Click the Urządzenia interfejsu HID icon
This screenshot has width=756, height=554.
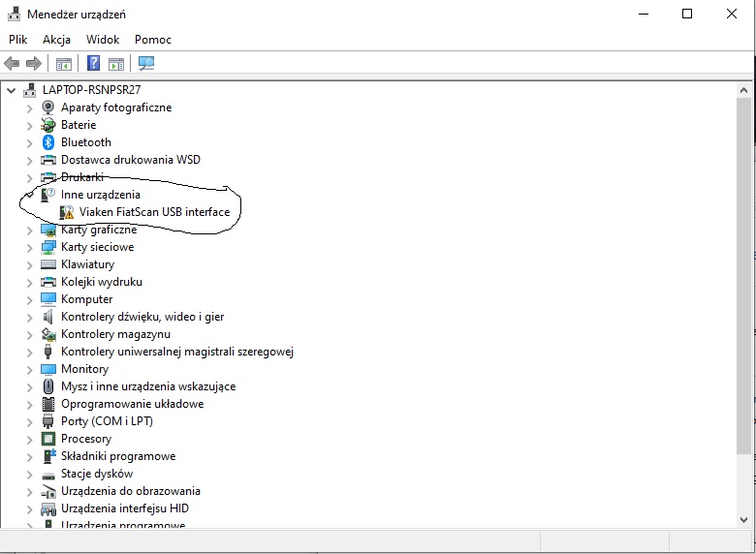point(48,508)
